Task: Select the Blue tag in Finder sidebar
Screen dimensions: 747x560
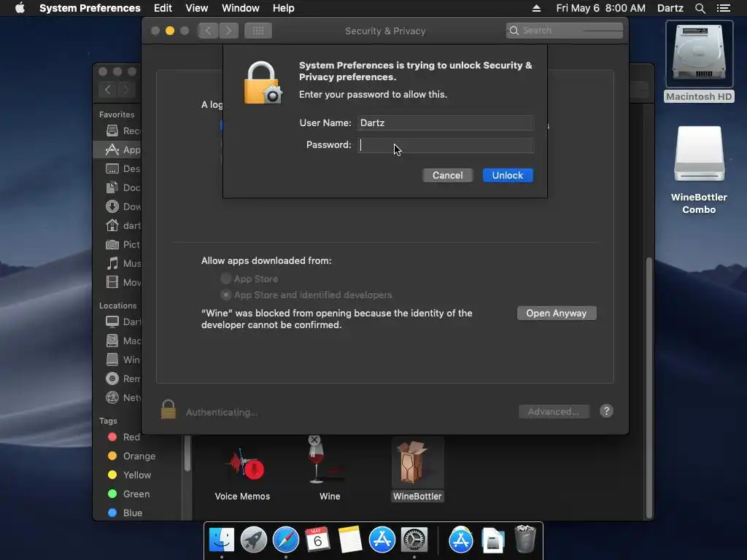Action: click(125, 513)
